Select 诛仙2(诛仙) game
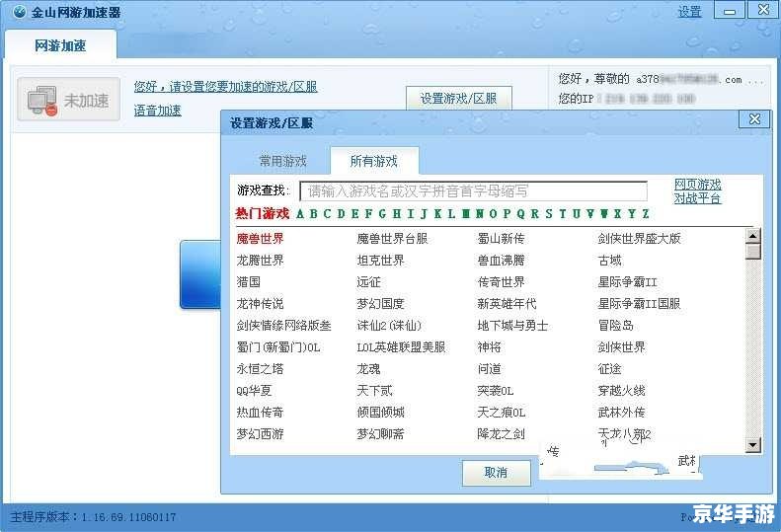 [x=389, y=326]
